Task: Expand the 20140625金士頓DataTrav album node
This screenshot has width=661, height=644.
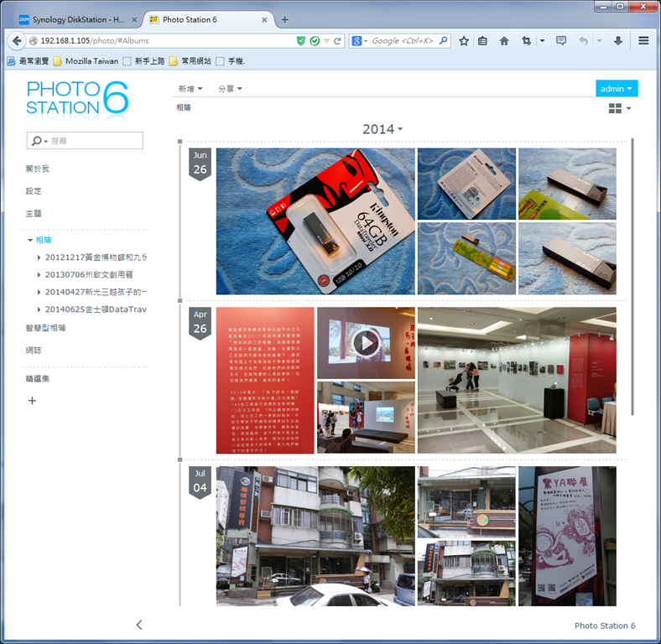Action: (39, 309)
